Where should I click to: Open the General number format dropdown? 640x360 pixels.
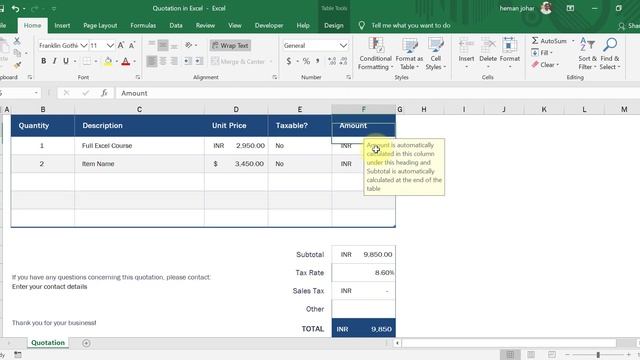coord(343,45)
